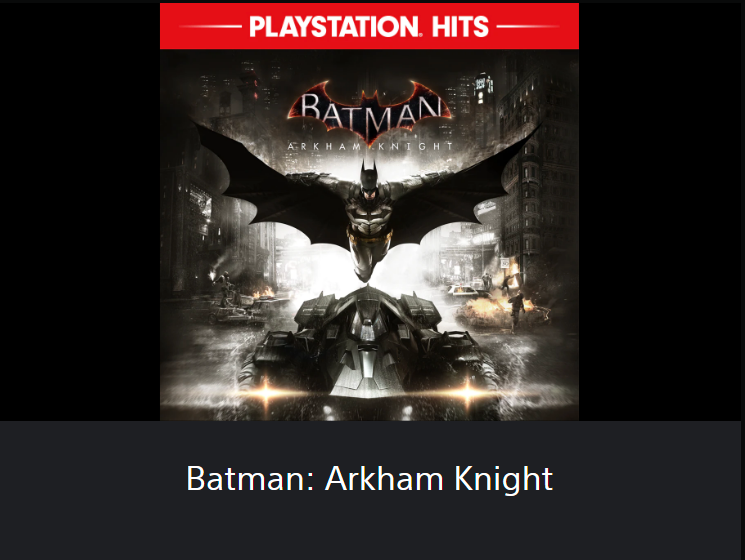Image resolution: width=745 pixels, height=560 pixels.
Task: Click the PlayStation Hits red banner
Action: point(369,26)
